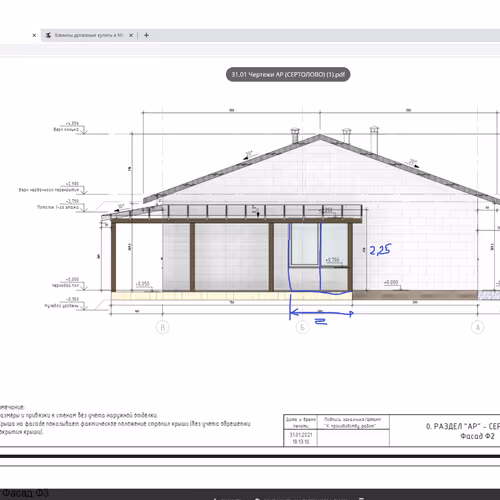This screenshot has width=500, height=500.
Task: Close the Камины дровяные tab
Action: (131, 35)
